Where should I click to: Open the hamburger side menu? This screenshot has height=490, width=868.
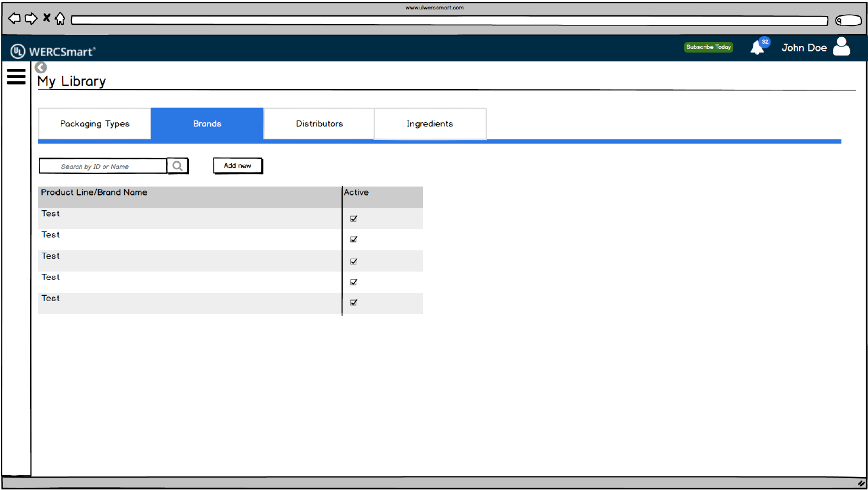[16, 77]
